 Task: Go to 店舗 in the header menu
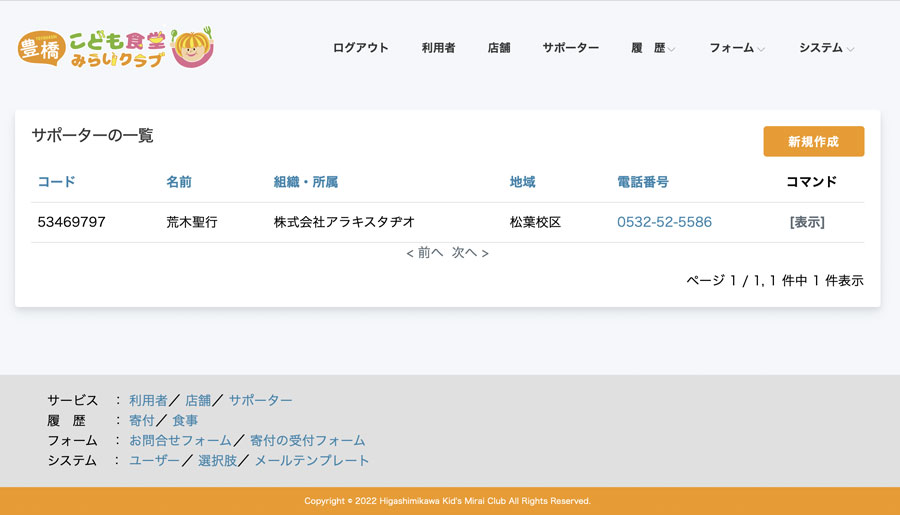498,48
